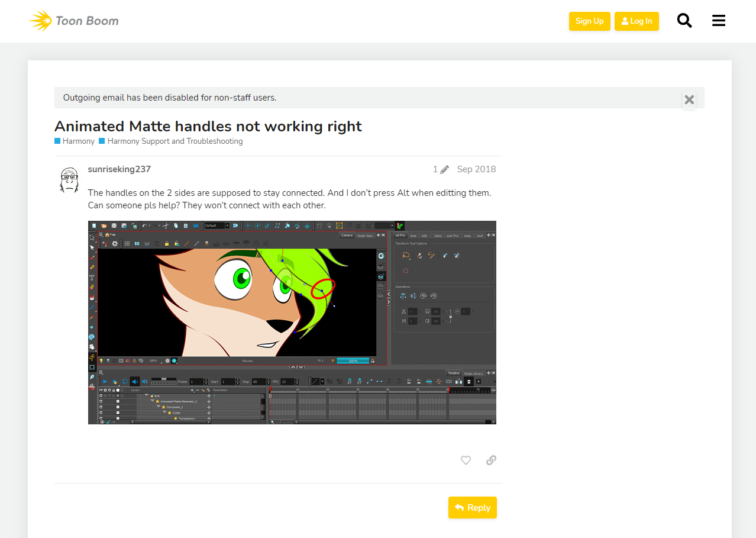Like the post with heart icon
756x538 pixels.
click(x=466, y=460)
